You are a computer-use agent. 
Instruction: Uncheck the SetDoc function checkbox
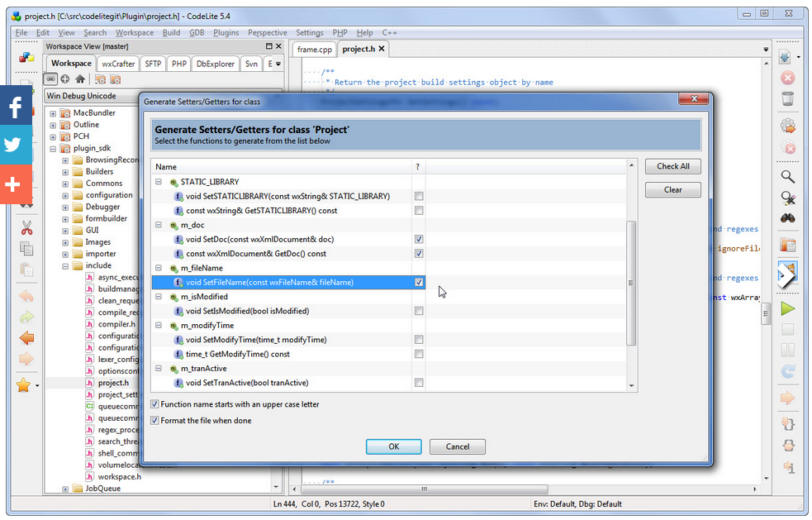pyautogui.click(x=419, y=239)
